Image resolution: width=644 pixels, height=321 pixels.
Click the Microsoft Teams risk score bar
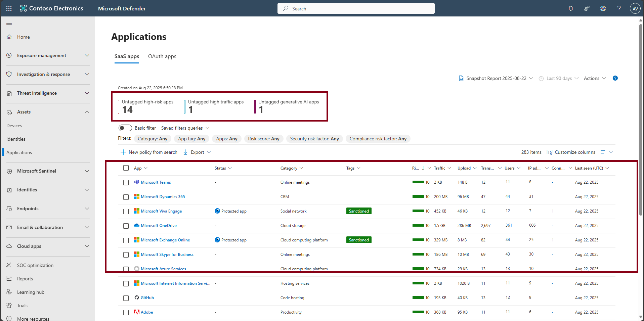[x=418, y=182]
